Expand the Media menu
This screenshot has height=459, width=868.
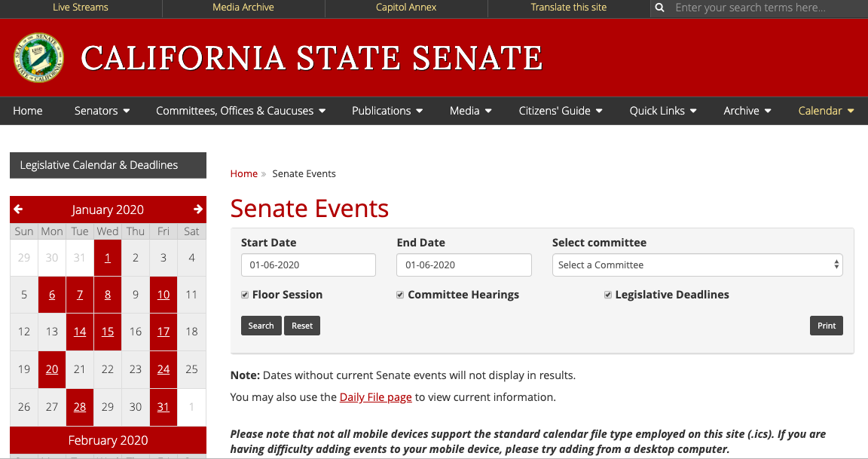470,111
